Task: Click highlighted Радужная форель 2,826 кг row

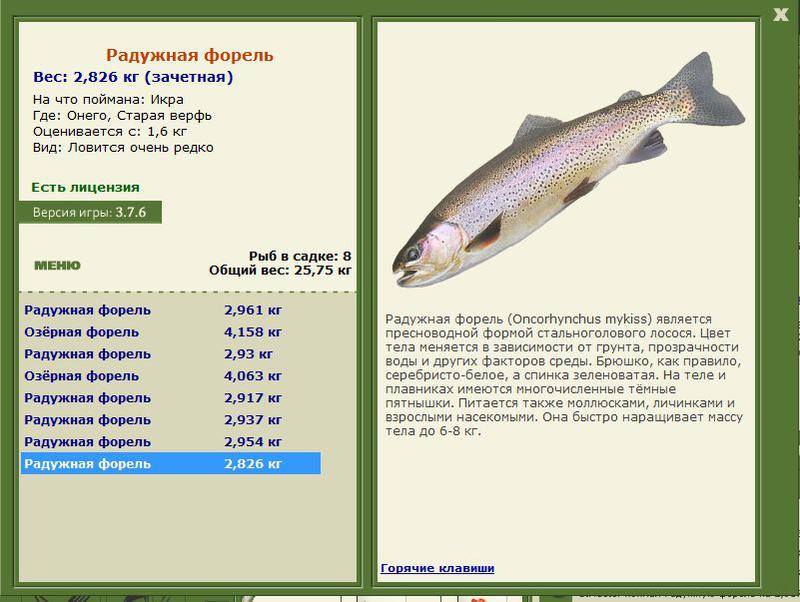Action: coord(170,463)
